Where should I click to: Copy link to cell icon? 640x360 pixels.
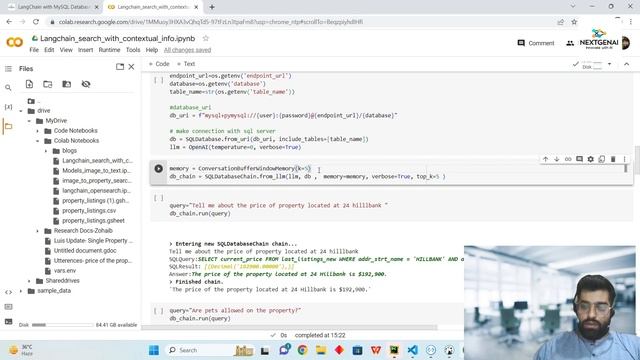[x=568, y=159]
